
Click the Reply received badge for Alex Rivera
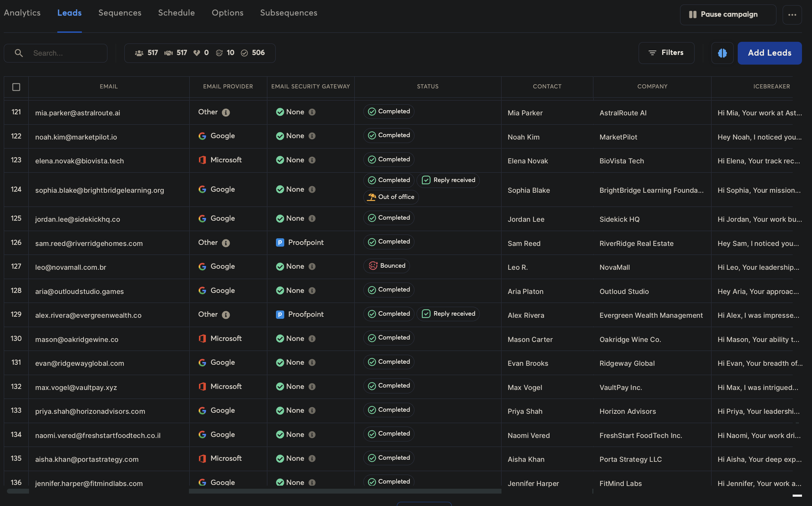tap(448, 314)
